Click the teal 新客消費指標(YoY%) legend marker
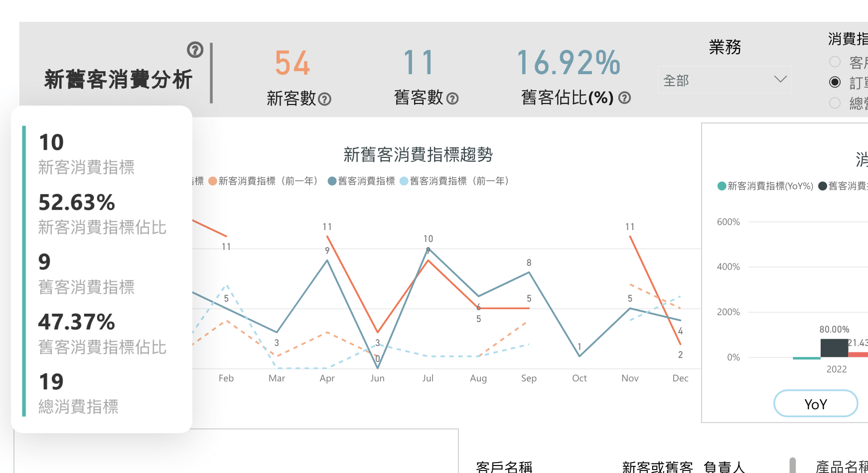 click(722, 186)
